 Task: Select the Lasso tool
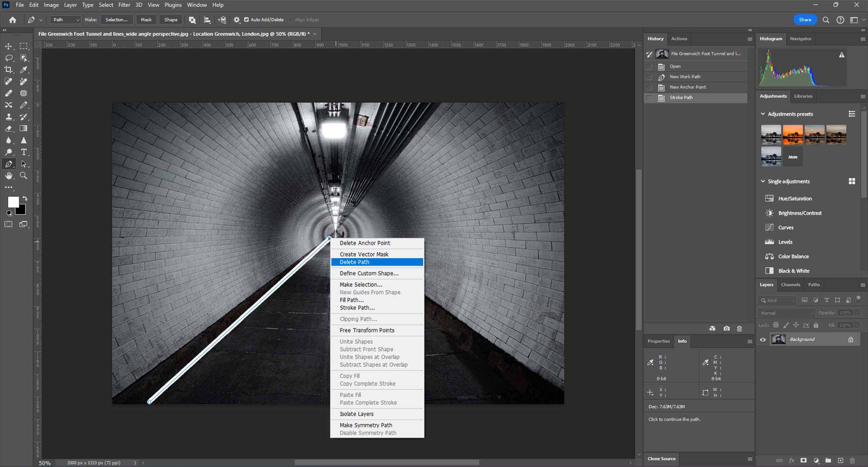[8, 58]
